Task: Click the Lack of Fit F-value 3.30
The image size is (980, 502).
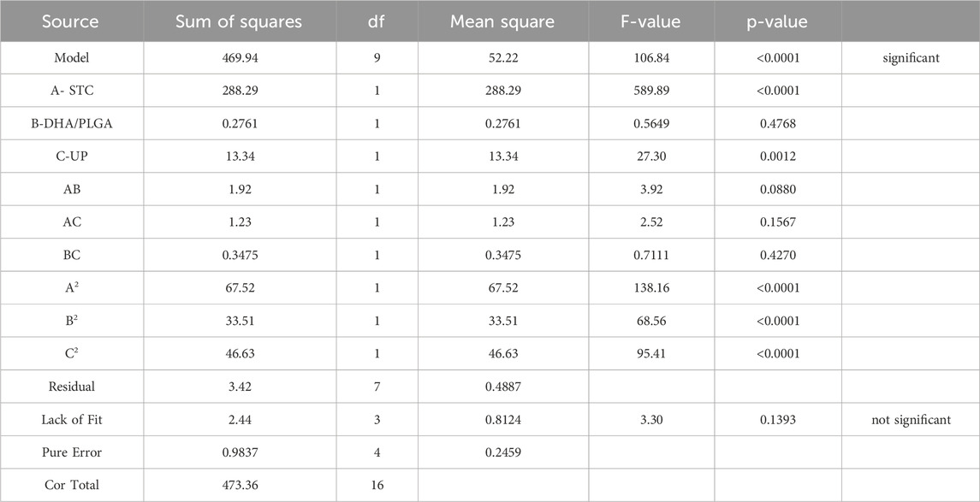Action: (x=651, y=420)
